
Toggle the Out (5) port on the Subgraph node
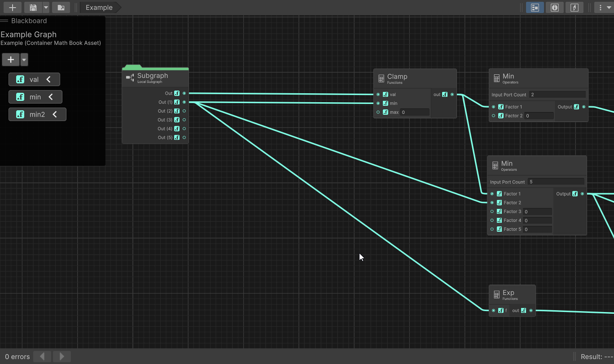pos(184,138)
